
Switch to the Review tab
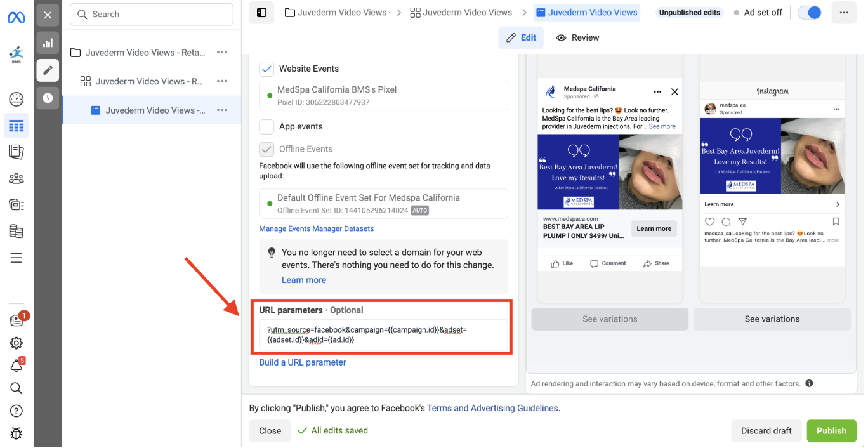[x=577, y=37]
